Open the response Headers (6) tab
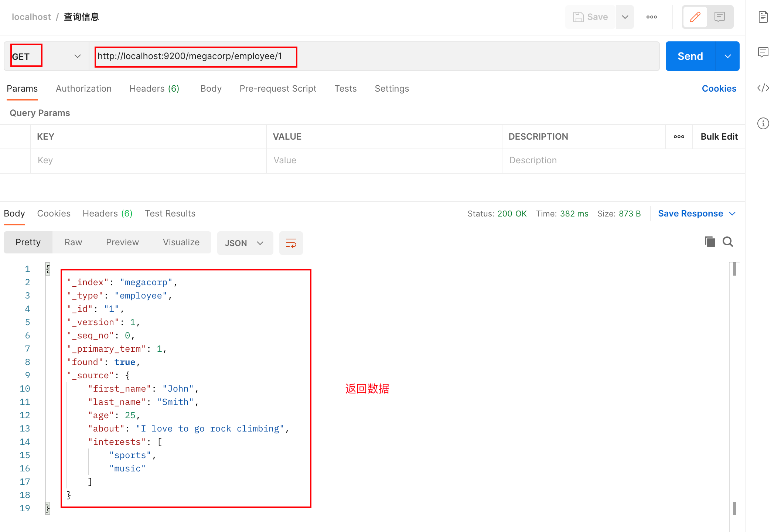Viewport: 781px width, 532px height. click(107, 214)
